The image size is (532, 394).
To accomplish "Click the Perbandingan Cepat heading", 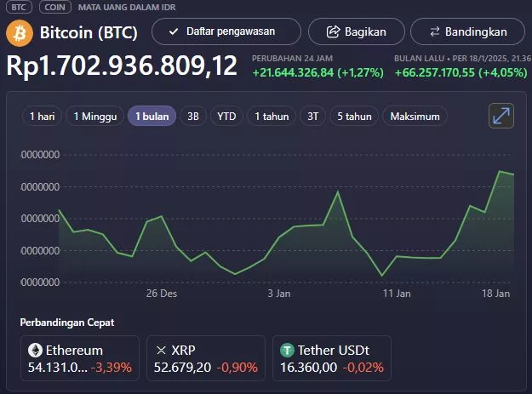I will click(x=67, y=323).
